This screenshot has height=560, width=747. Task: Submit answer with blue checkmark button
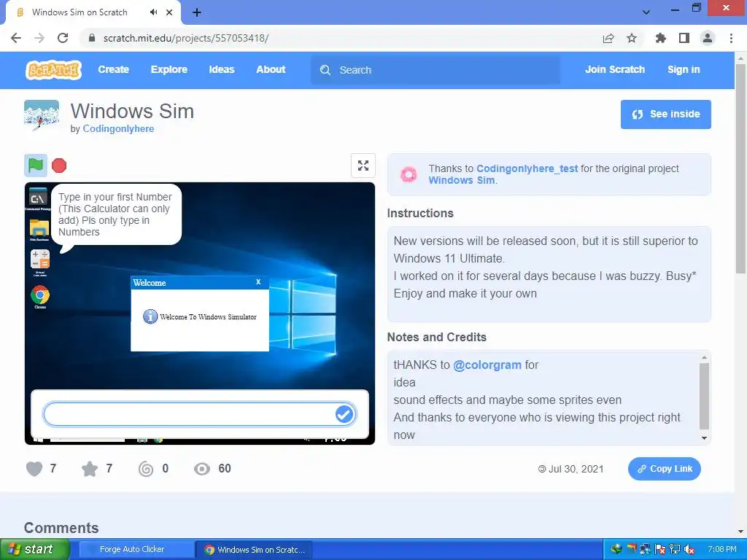coord(344,414)
